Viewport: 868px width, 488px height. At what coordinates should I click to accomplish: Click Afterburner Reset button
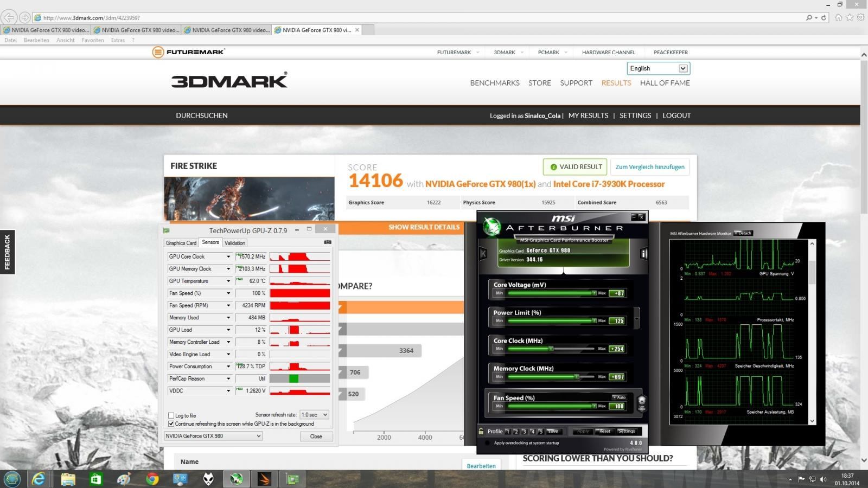coord(604,432)
